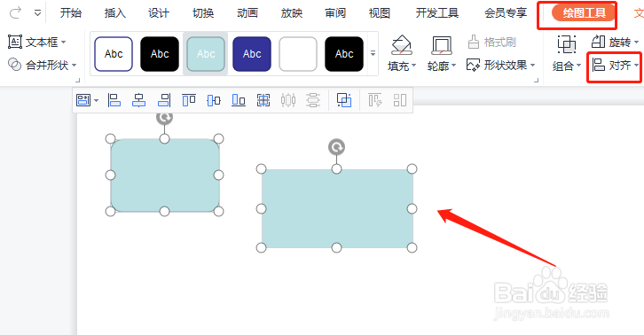Open the 放映 tab

pos(292,13)
